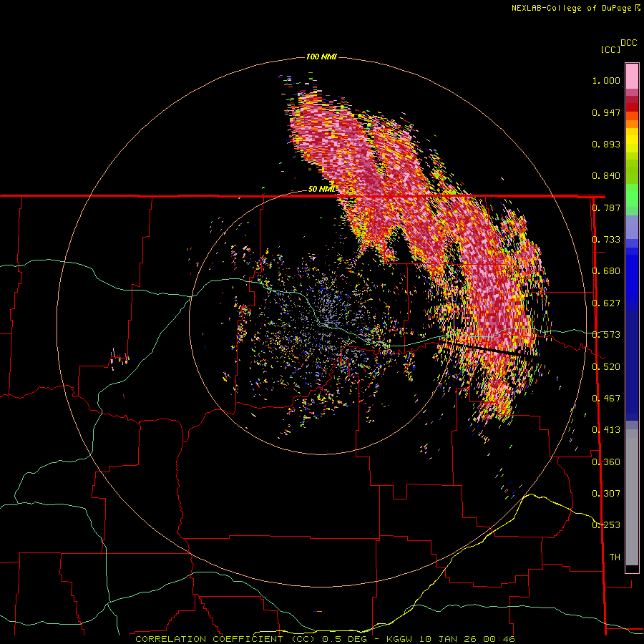Click the bright green segment of the color bar
Screen dimensions: 644x644
tap(632, 195)
